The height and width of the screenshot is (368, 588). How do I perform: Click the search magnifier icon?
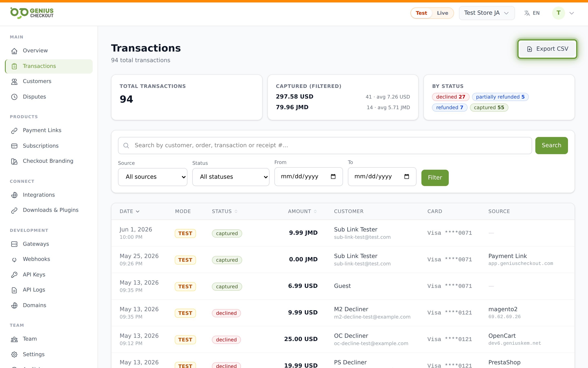[126, 146]
